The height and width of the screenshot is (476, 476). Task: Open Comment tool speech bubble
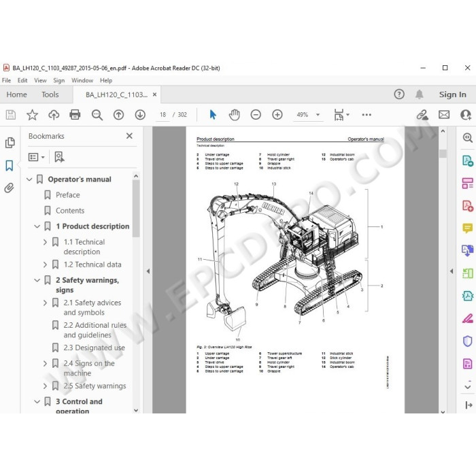[468, 228]
